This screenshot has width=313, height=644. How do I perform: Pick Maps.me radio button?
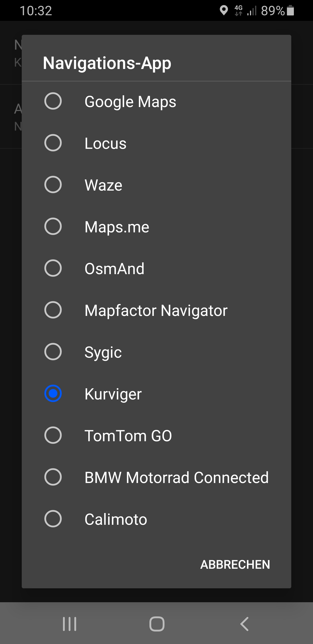[53, 226]
